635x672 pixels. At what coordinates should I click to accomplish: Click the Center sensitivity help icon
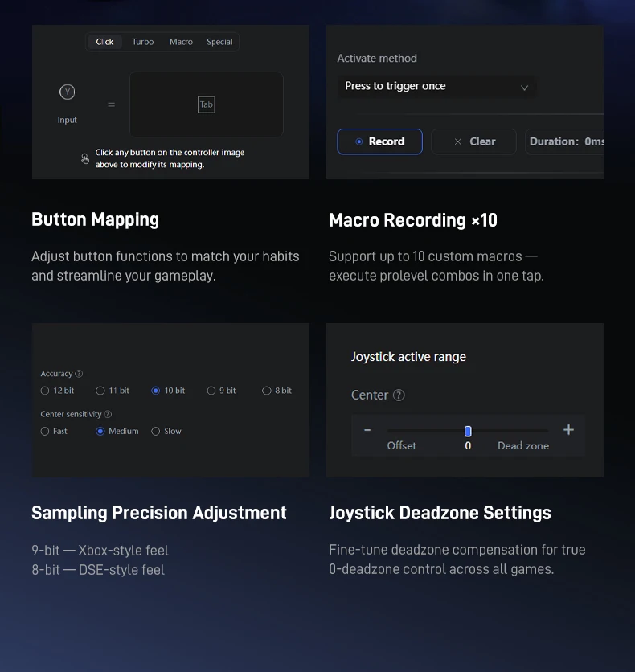[x=108, y=415]
